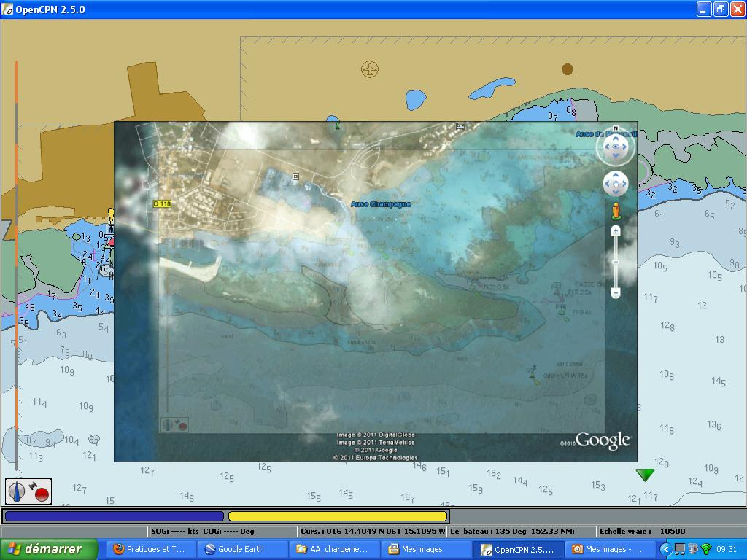
Task: Click the airport symbol on the chart
Action: (x=370, y=69)
